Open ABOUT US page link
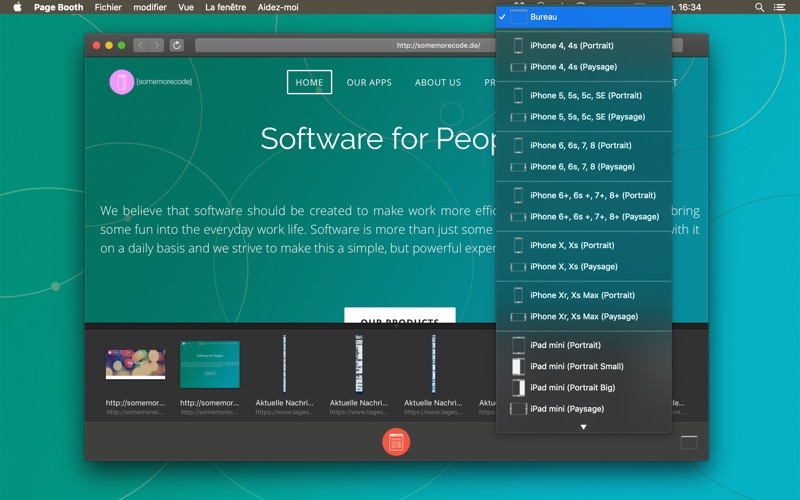 (x=438, y=83)
